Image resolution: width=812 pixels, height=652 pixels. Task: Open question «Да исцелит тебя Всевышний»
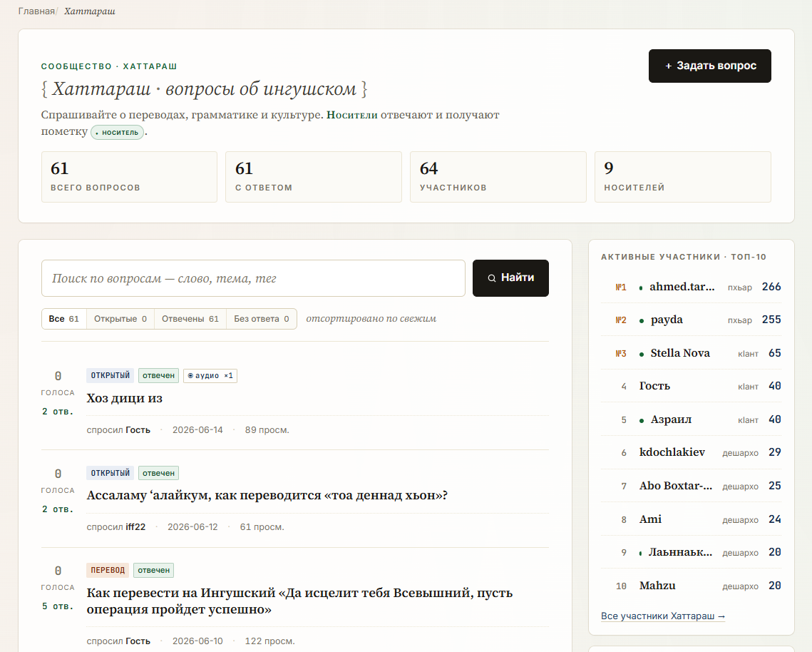(299, 601)
